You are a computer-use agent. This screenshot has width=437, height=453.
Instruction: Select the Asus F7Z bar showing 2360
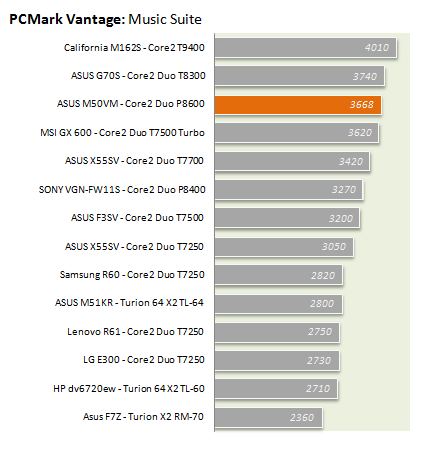269,417
